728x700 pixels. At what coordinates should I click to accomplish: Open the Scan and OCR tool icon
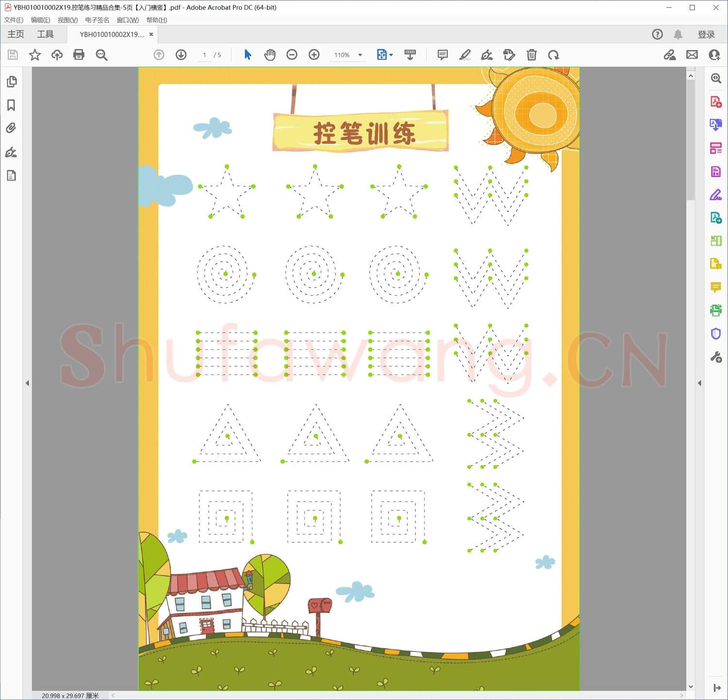(x=716, y=310)
